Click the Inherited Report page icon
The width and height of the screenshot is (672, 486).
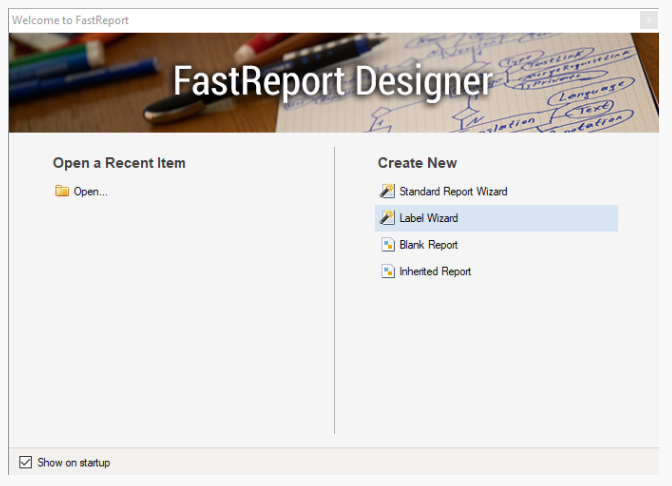click(388, 271)
